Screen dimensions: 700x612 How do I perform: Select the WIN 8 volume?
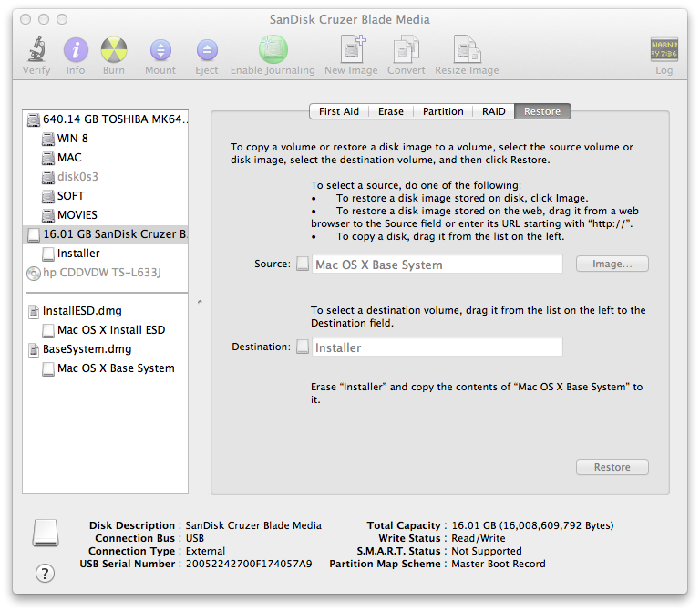coord(106,139)
